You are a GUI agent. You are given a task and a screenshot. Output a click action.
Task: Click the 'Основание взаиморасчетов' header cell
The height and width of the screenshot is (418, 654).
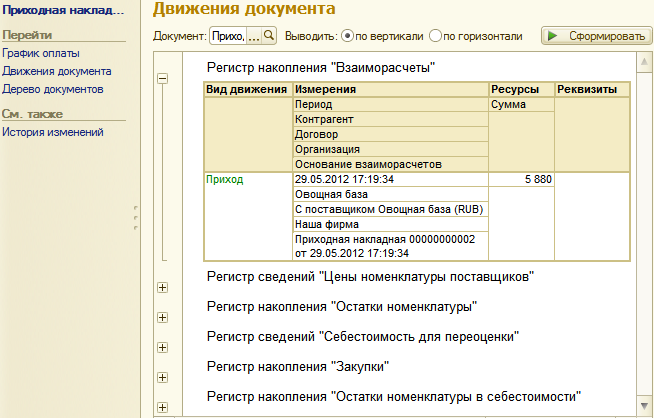[390, 164]
